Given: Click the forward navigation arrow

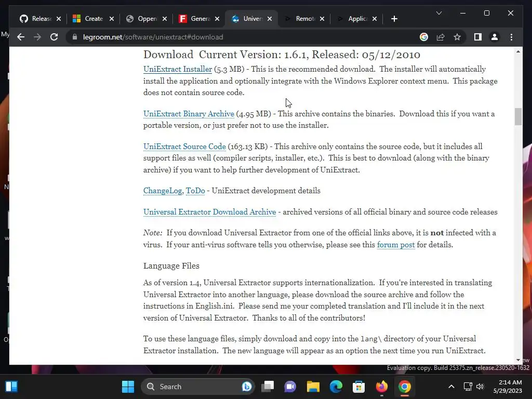Looking at the screenshot, I should pos(37,37).
